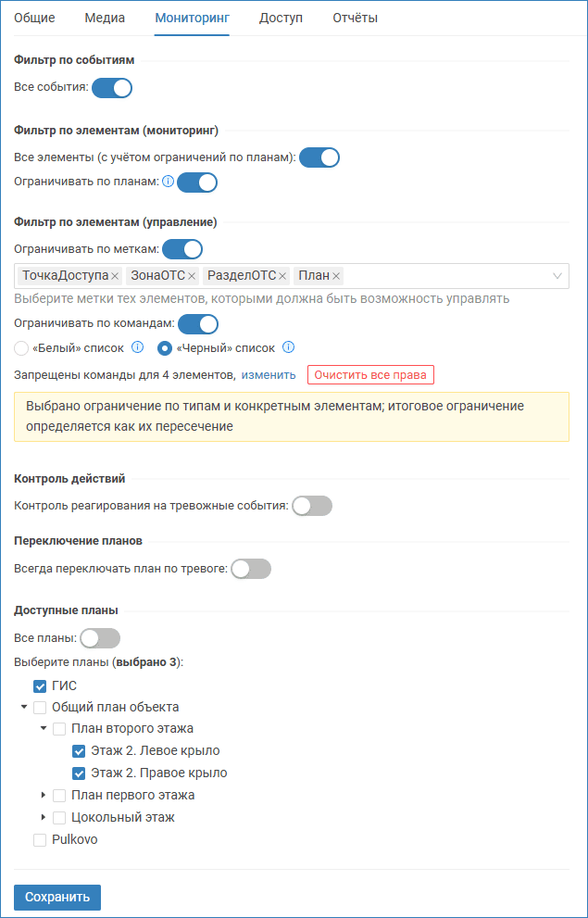This screenshot has height=918, width=588.
Task: Click info icon next to «Ограничивать по планам»
Action: pyautogui.click(x=168, y=182)
